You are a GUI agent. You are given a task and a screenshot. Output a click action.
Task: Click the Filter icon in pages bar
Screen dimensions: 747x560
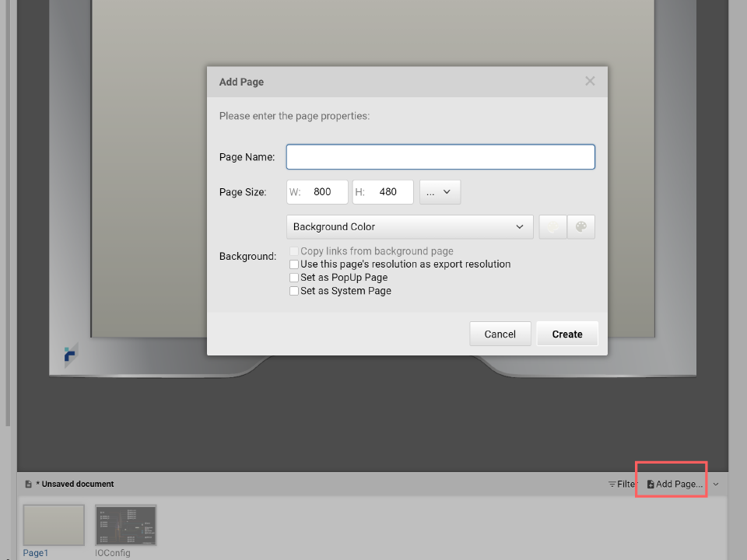pos(612,485)
